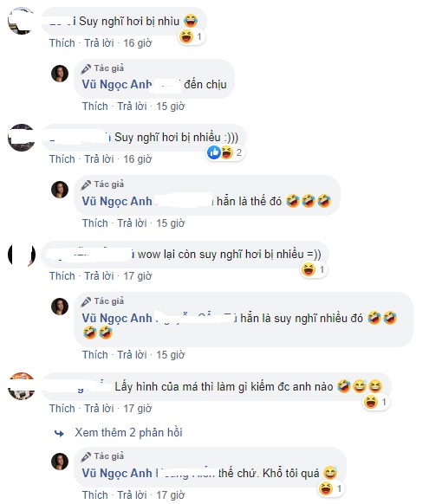Like the 'wow lại còn suy nghĩ' comment
This screenshot has width=442, height=504.
tap(62, 275)
